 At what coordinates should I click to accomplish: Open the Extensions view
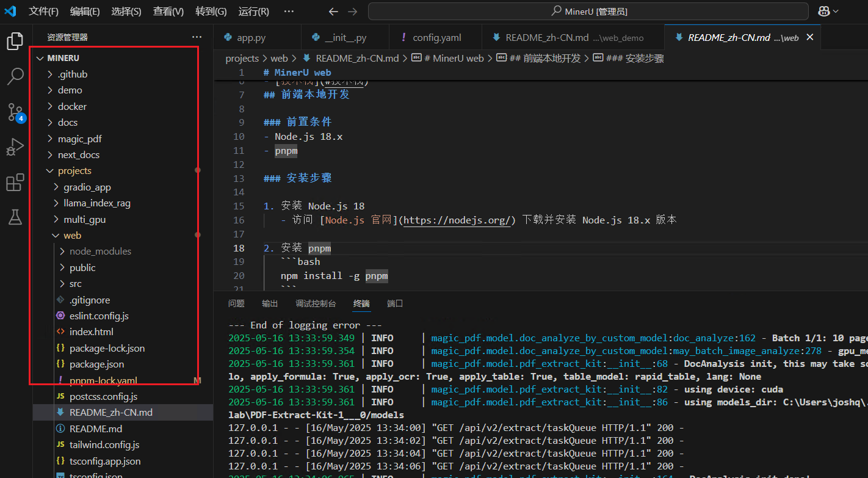tap(15, 183)
